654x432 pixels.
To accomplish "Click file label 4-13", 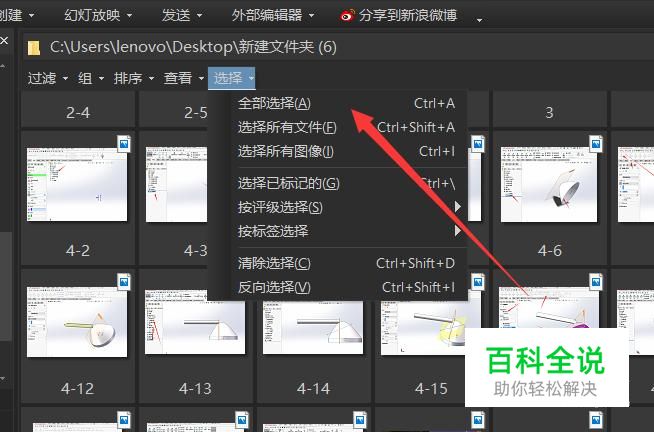I will [196, 389].
